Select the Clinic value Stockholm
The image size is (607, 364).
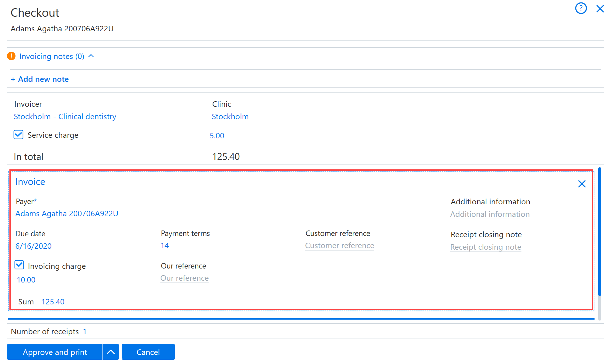click(230, 117)
